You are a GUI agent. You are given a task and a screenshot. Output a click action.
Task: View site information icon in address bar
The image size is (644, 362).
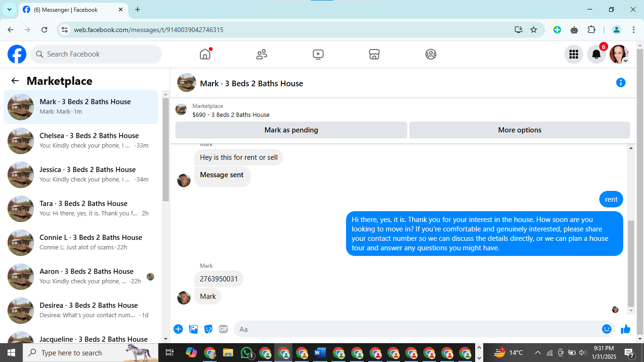pyautogui.click(x=65, y=30)
